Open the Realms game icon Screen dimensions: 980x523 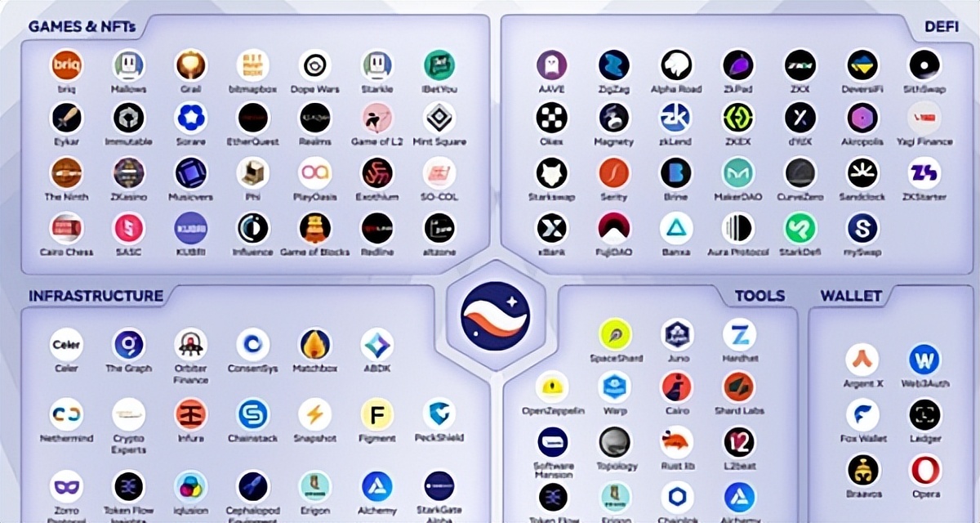[x=315, y=118]
